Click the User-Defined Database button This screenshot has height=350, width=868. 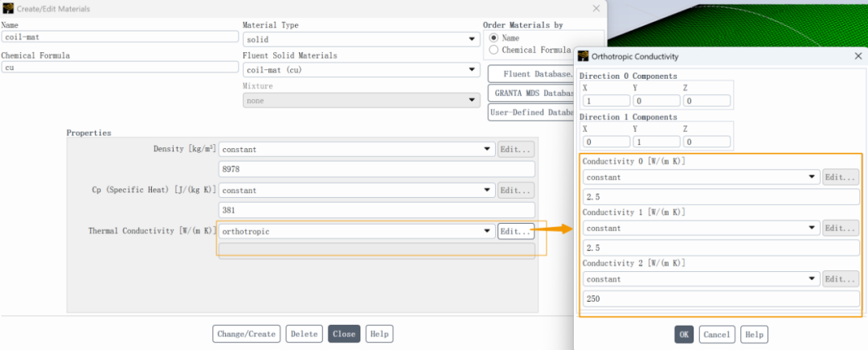(530, 112)
